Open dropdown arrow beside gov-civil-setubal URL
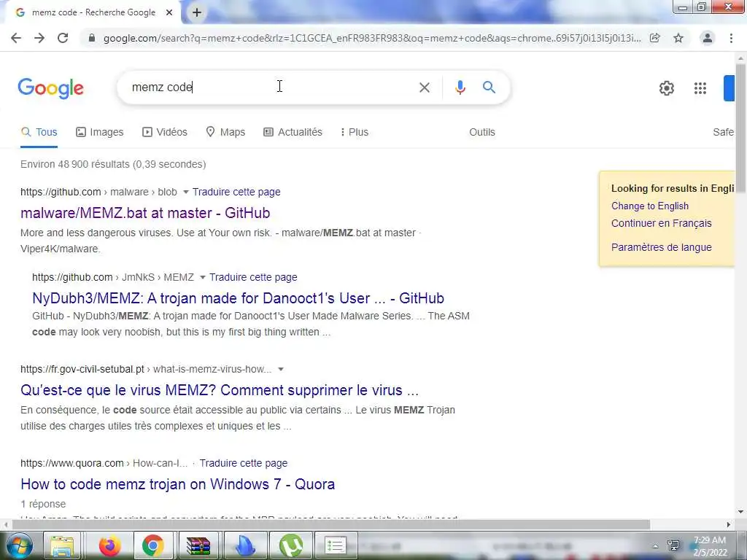 pyautogui.click(x=281, y=369)
